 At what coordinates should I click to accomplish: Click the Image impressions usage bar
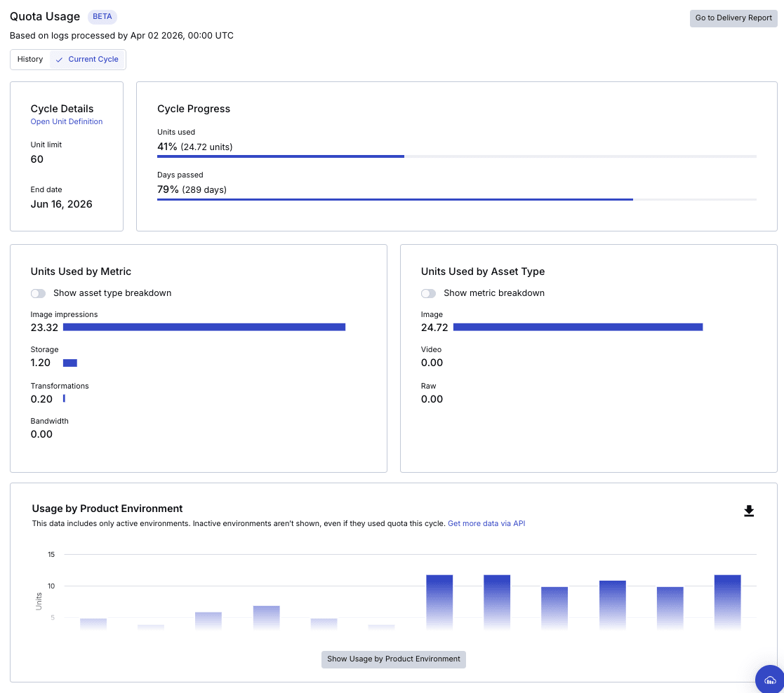pos(204,327)
